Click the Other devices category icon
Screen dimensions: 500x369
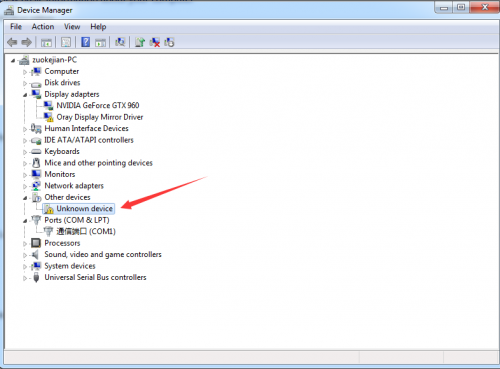click(36, 197)
